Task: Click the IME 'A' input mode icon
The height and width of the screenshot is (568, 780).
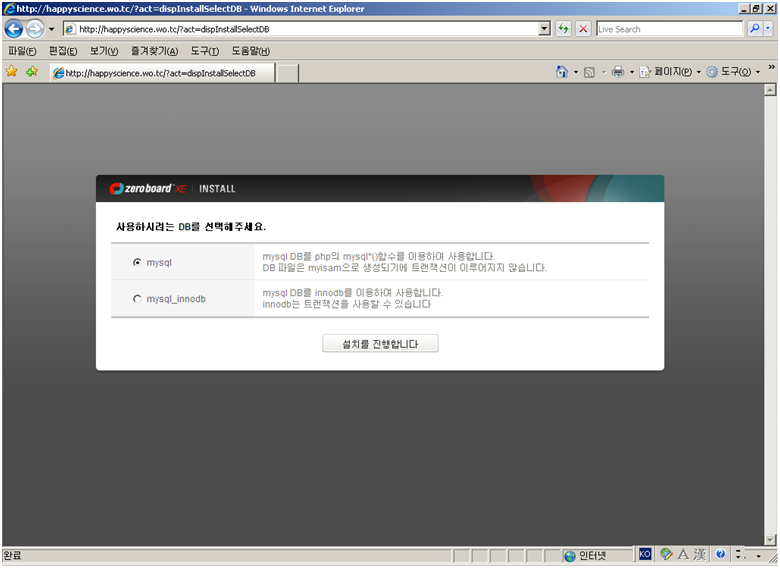Action: tap(683, 554)
